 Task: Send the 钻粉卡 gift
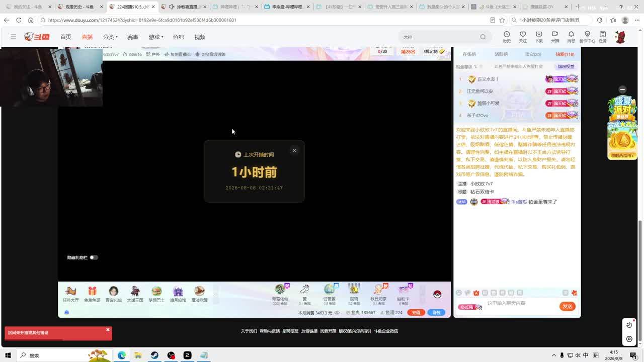404,294
